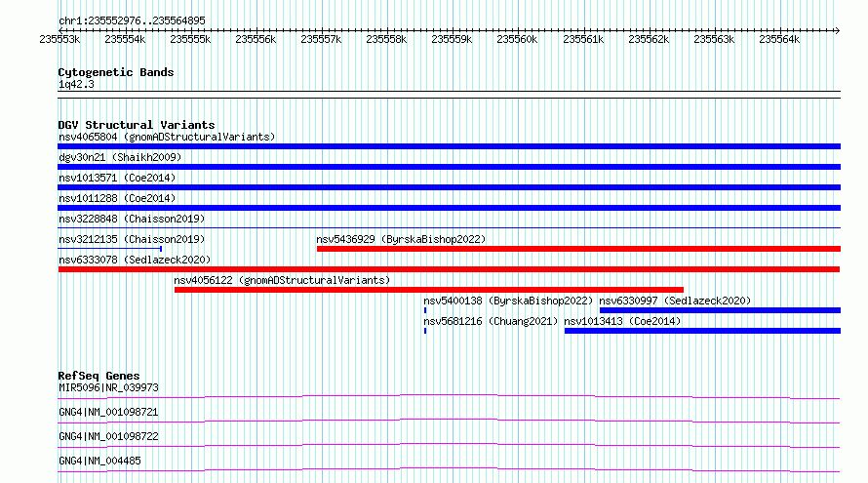Click the 235559k ruler tick label
This screenshot has width=868, height=483.
452,39
